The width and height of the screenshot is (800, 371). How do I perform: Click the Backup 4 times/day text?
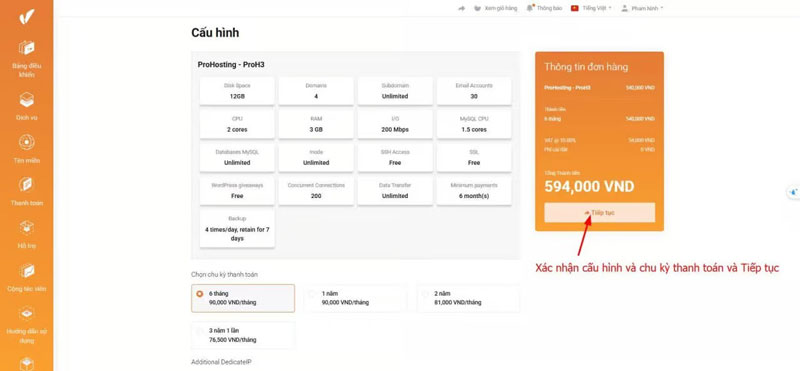tap(237, 234)
